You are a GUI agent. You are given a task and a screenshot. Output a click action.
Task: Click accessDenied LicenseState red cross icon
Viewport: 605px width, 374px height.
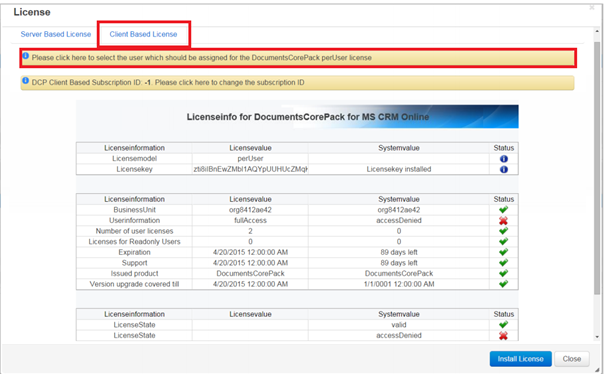coord(503,335)
